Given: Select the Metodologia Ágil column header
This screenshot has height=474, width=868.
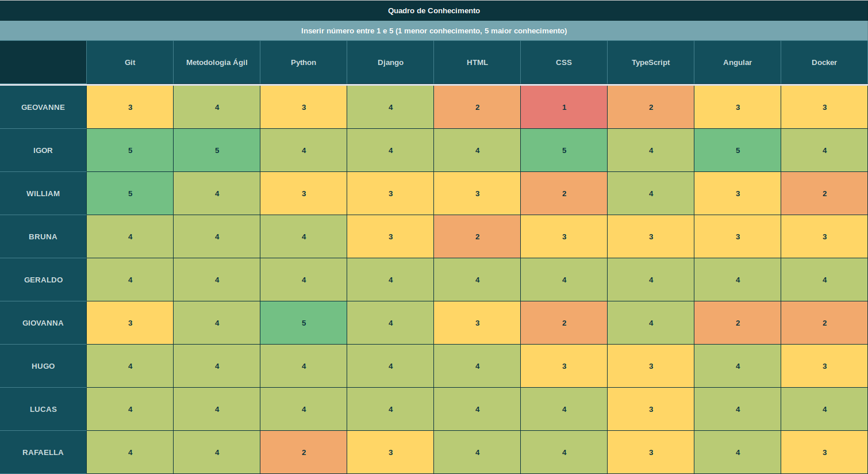Looking at the screenshot, I should click(x=217, y=62).
